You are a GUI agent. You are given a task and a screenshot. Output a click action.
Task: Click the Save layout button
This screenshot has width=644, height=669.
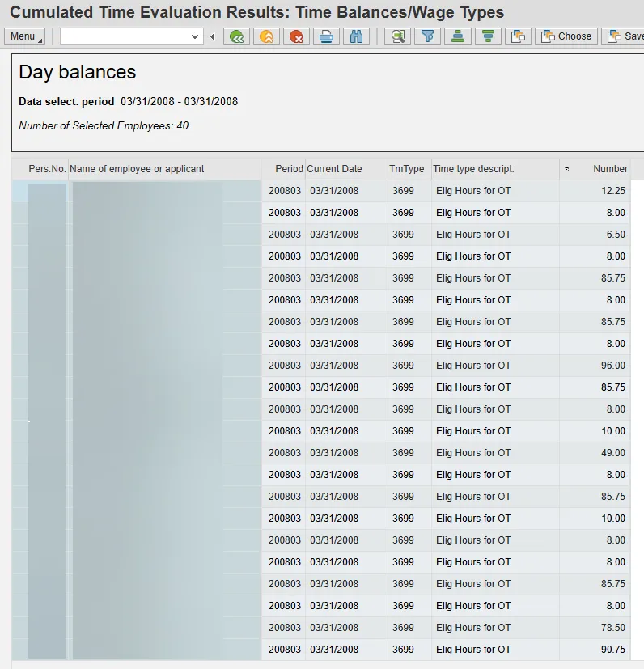point(625,36)
